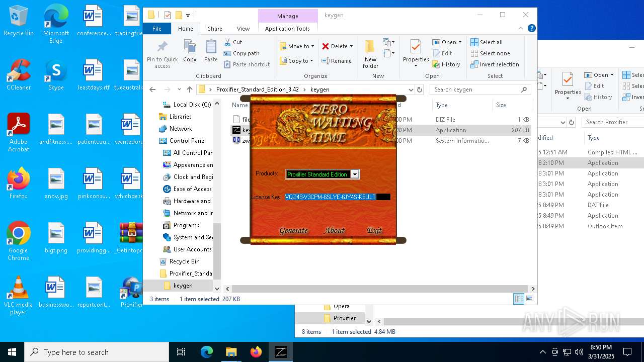Open the Move to dropdown

pyautogui.click(x=297, y=46)
